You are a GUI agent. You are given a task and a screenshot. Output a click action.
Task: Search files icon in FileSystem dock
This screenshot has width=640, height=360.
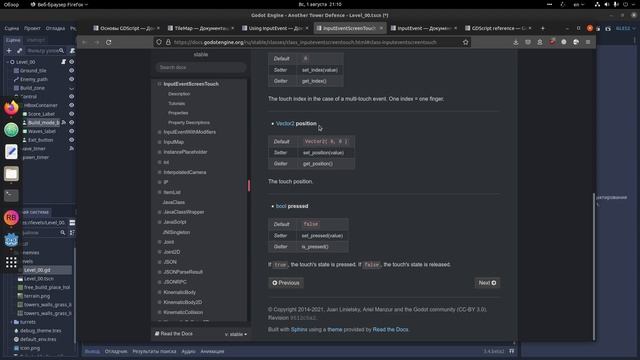pyautogui.click(x=63, y=232)
